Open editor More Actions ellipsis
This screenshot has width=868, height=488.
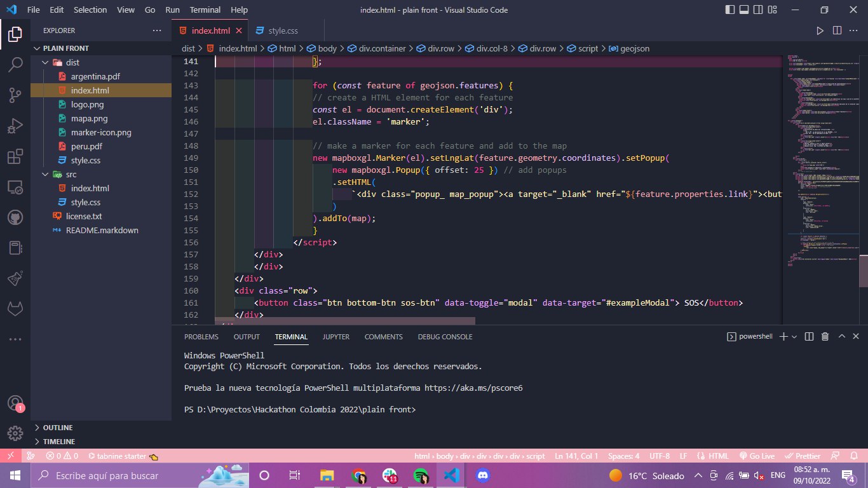coord(854,30)
